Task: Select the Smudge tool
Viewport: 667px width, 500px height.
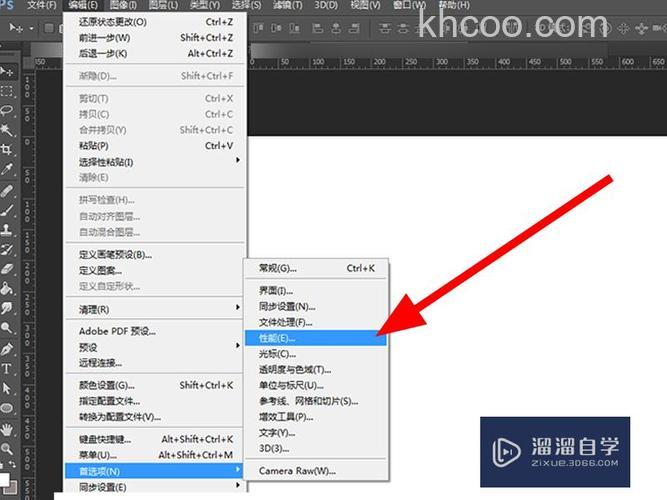Action: click(7, 308)
